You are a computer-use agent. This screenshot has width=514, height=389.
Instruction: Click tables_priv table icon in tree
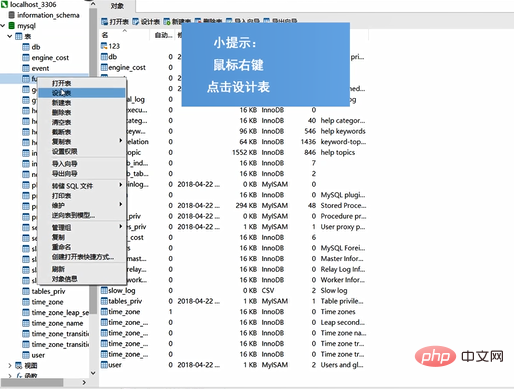[26, 291]
